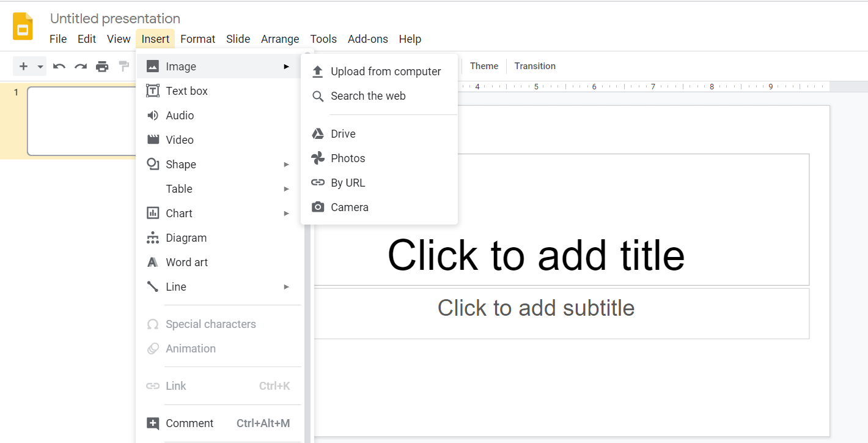Open the File menu
868x443 pixels.
click(x=58, y=39)
